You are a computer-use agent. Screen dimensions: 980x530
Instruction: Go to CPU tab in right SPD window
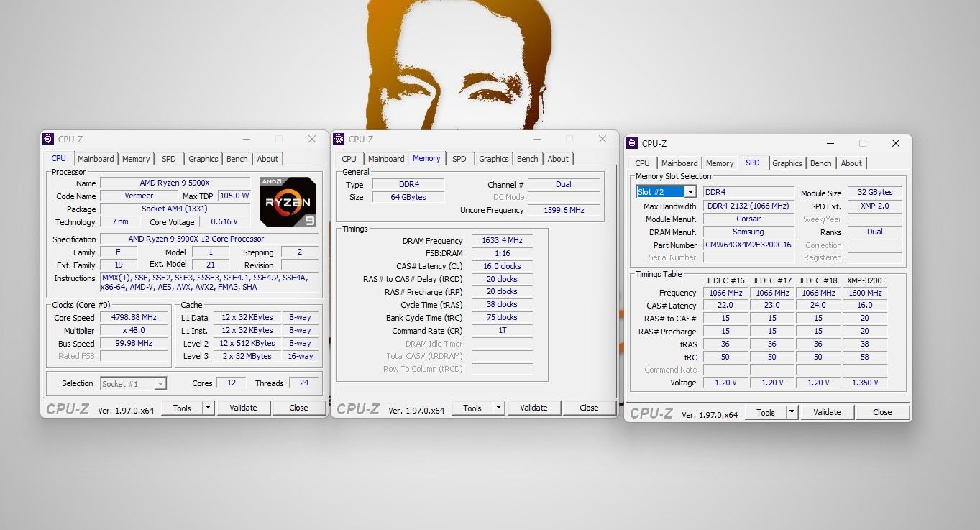coord(642,163)
